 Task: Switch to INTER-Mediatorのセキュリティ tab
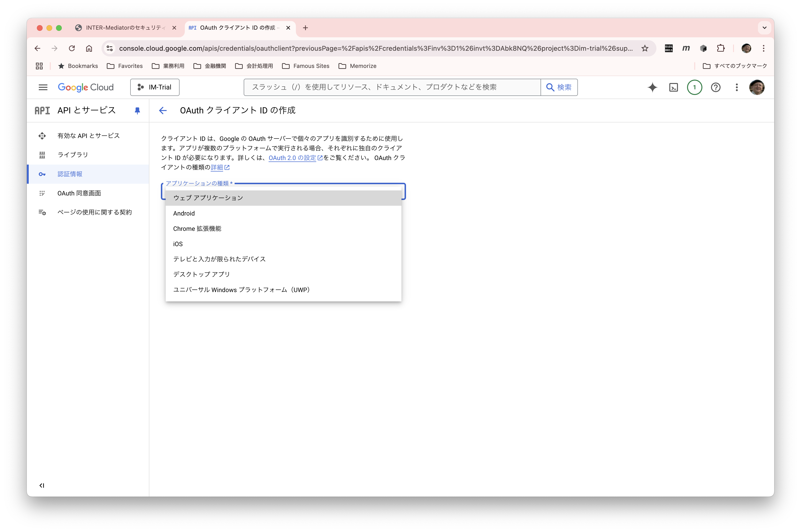[x=126, y=28]
